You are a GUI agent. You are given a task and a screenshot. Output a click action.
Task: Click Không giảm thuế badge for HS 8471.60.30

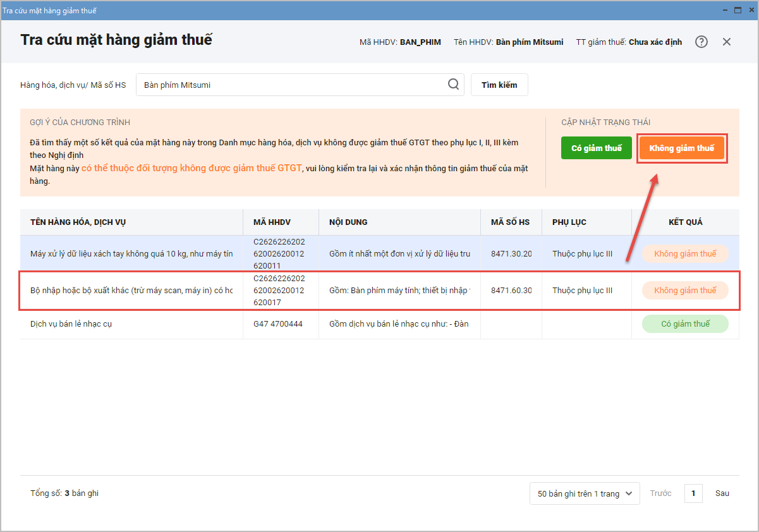pos(685,291)
